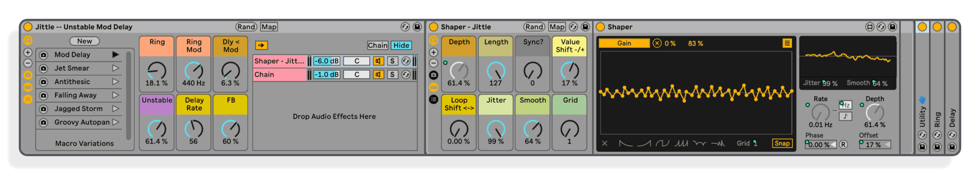Save the Jittle rack preset
This screenshot has width=980, height=175.
417,27
